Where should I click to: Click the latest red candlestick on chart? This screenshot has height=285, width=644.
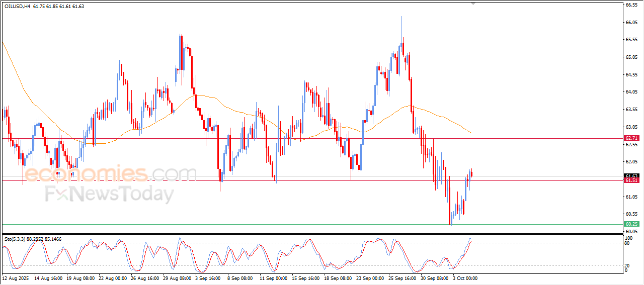pos(471,173)
